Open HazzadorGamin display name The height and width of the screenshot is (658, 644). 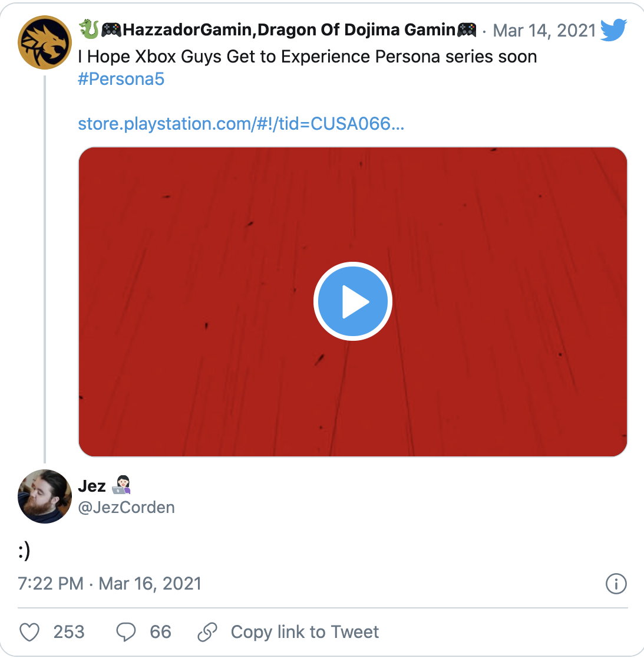coord(289,30)
